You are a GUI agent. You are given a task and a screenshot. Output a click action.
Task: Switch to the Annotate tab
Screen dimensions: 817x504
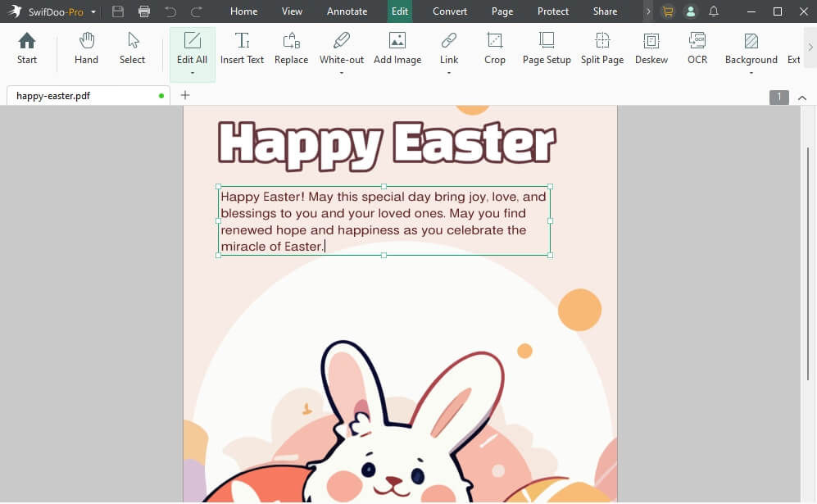coord(347,11)
